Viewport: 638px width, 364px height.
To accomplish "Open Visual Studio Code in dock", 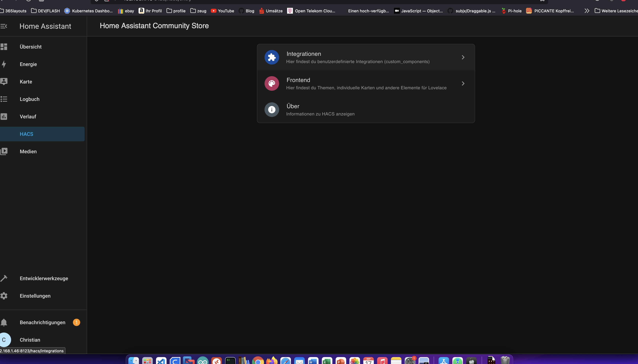I will [x=161, y=361].
